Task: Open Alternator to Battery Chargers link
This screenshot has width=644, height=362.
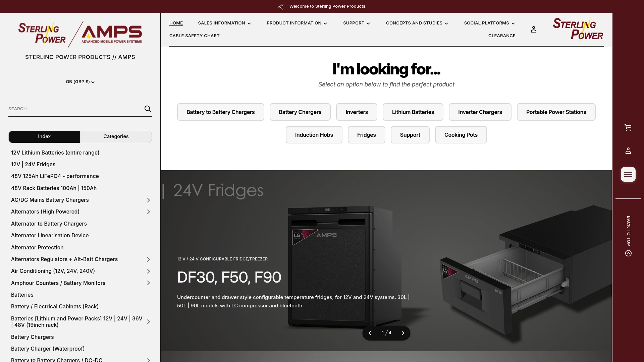Action: pos(49,224)
